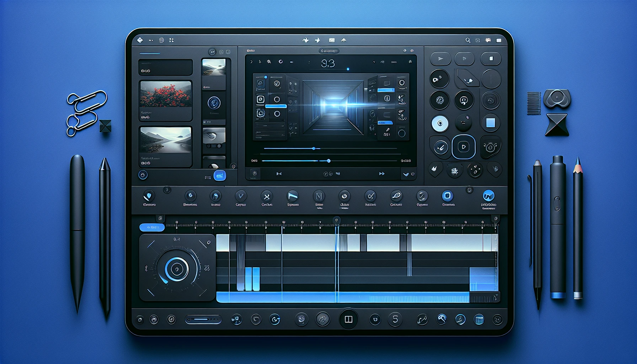The height and width of the screenshot is (364, 637).
Task: Toggle the white disc button in the right panel
Action: pos(440,123)
